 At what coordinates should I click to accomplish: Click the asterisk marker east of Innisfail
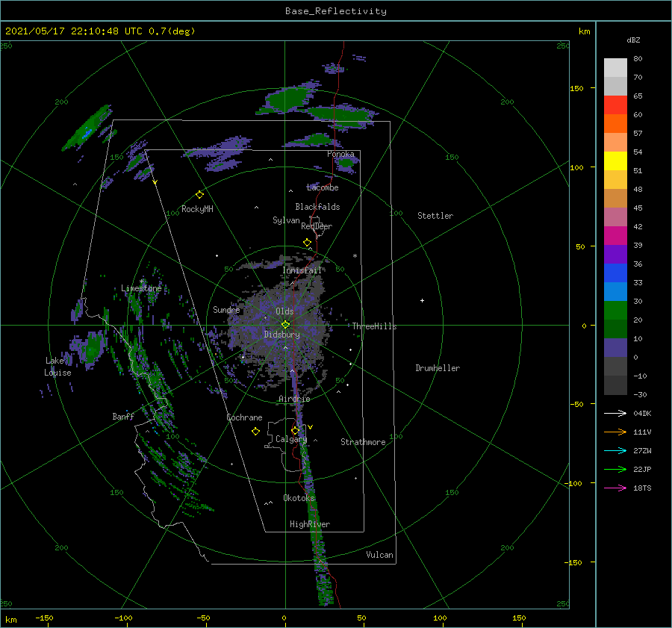355,256
